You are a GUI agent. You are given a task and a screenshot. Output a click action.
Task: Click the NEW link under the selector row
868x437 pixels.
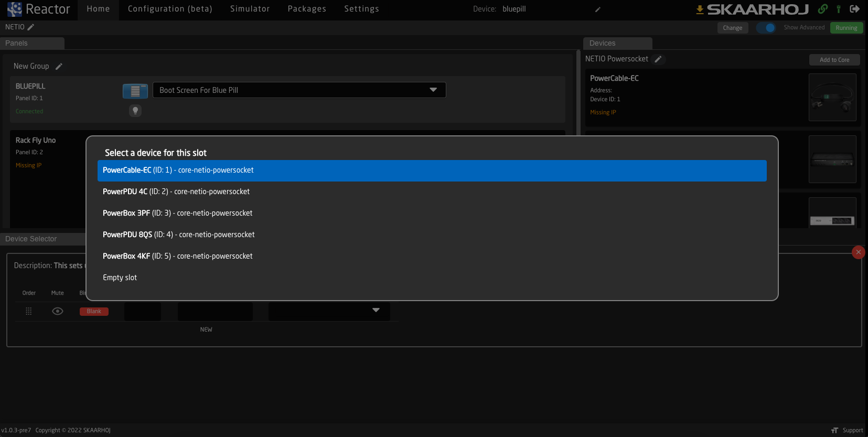click(206, 329)
